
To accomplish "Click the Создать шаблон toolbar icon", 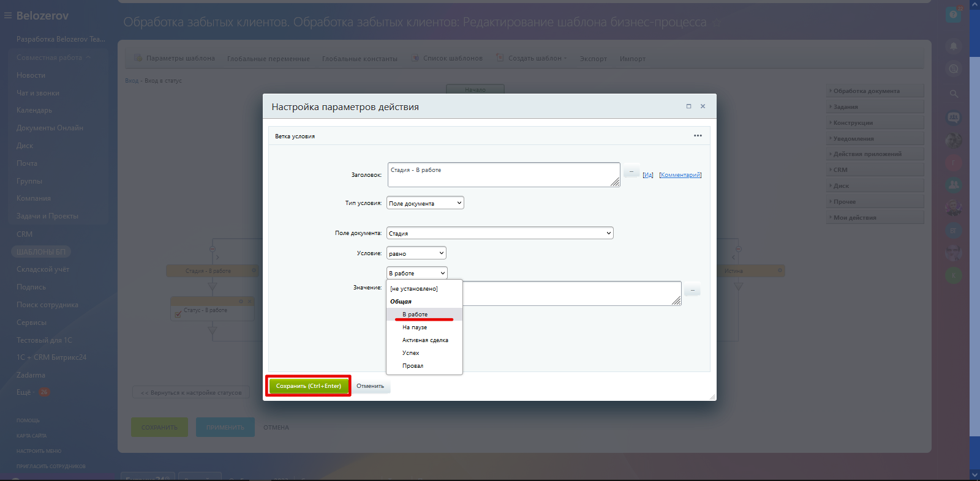I will pos(500,58).
